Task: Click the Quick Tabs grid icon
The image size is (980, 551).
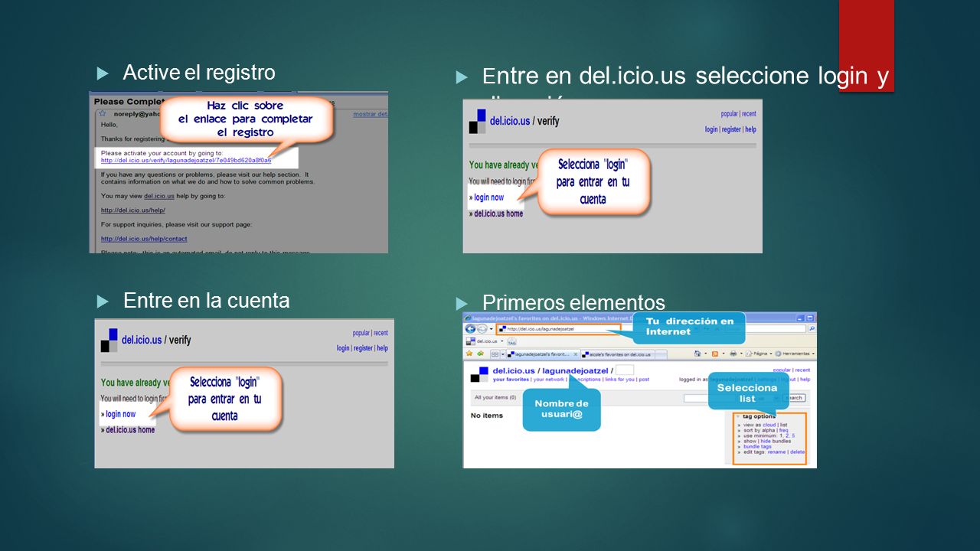Action: point(495,354)
